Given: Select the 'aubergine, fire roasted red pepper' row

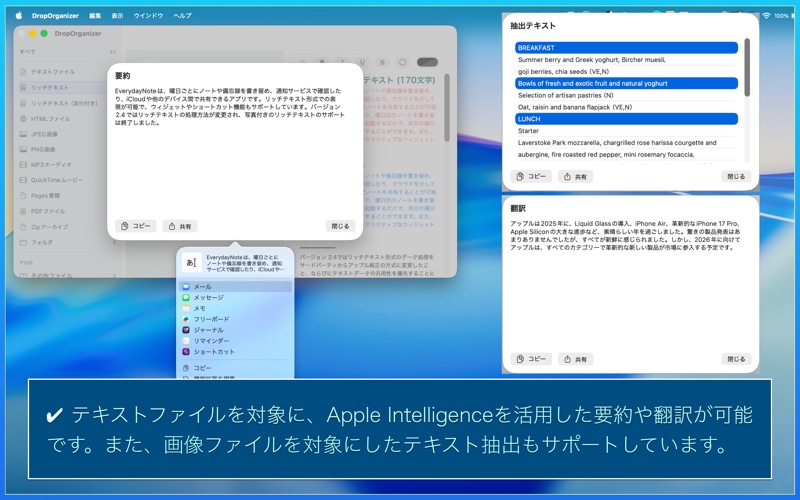Looking at the screenshot, I should coord(626,155).
